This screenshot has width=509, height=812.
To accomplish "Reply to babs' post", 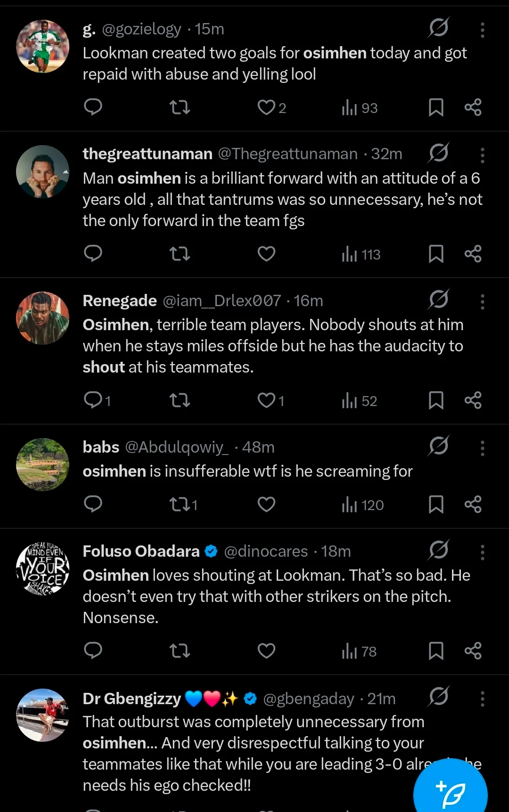I will (93, 504).
